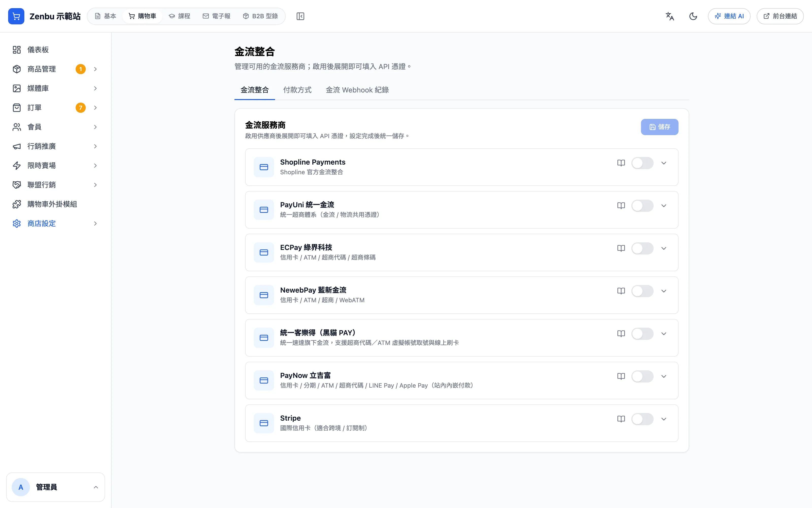Expand the PayNow 立吉富 card chevron
812x508 pixels.
pos(664,376)
